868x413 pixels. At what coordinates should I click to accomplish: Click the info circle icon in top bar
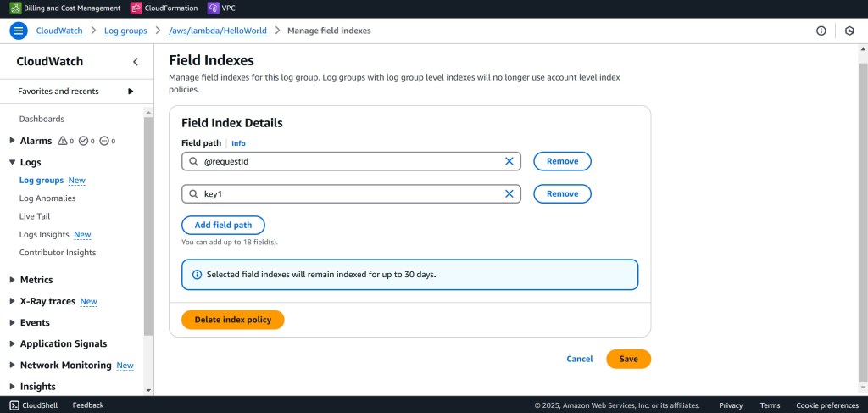(x=821, y=31)
